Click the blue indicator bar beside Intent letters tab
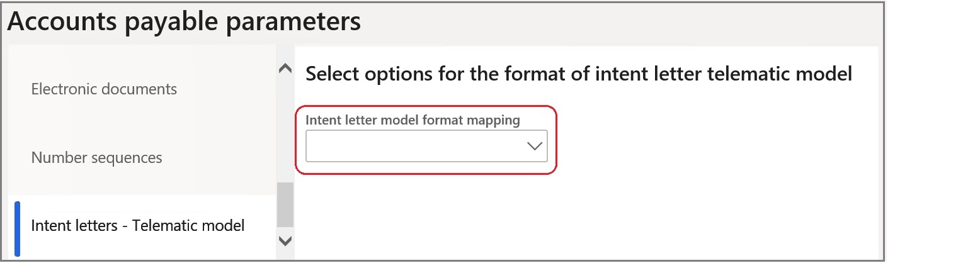 [17, 228]
